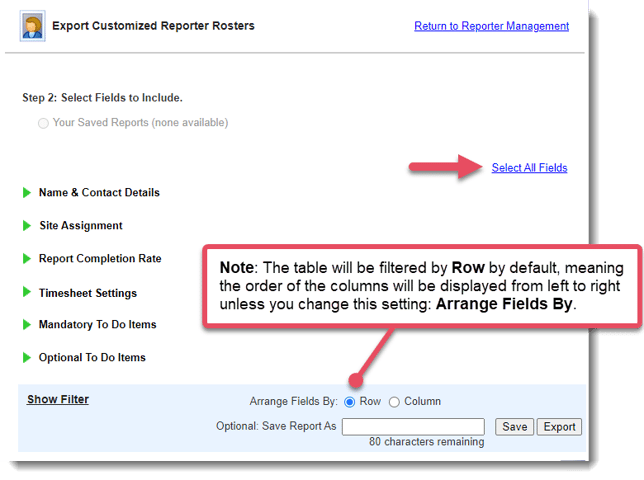Viewport: 644px width, 480px height.
Task: Click the Export button
Action: click(559, 427)
